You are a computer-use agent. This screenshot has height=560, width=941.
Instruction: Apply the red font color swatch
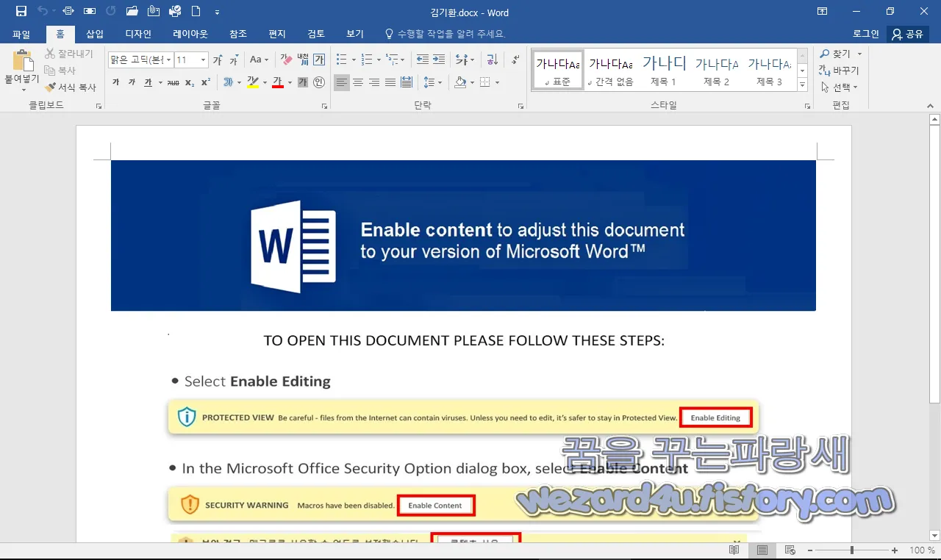(278, 82)
